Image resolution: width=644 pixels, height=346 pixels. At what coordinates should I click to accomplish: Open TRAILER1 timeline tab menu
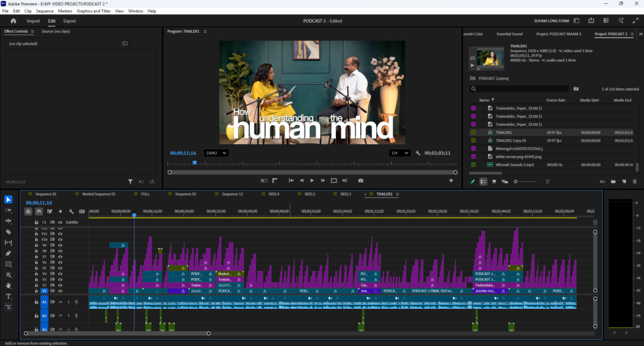(397, 194)
